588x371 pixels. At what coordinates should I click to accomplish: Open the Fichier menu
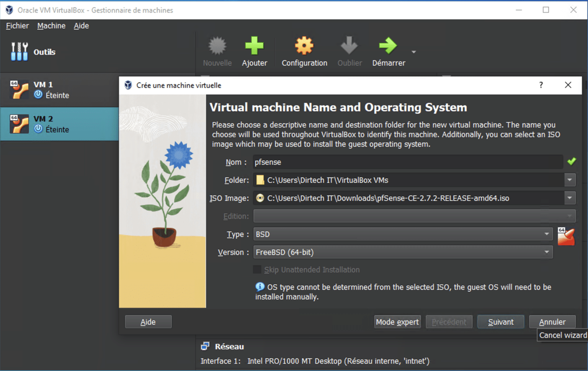[17, 26]
